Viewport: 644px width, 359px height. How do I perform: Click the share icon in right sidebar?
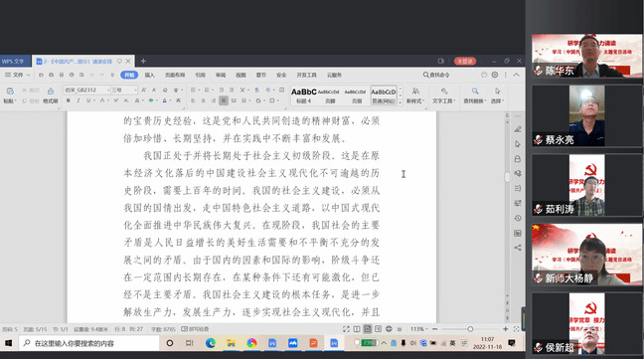click(x=518, y=248)
